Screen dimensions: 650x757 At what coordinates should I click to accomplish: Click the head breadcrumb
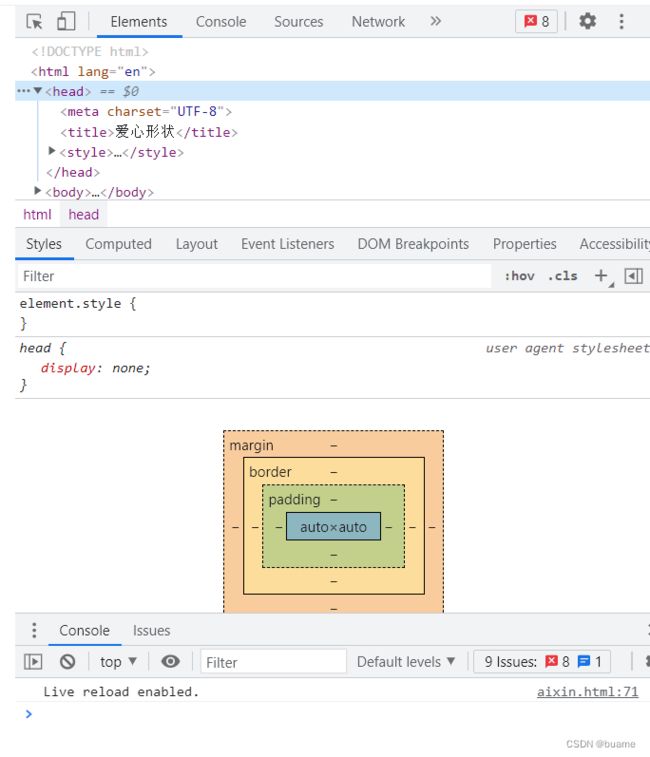84,214
